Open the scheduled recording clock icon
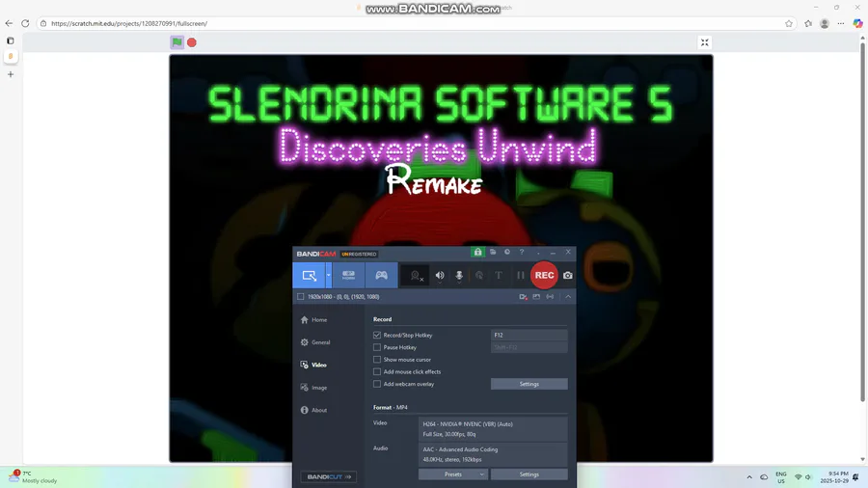The width and height of the screenshot is (868, 488). [x=507, y=253]
